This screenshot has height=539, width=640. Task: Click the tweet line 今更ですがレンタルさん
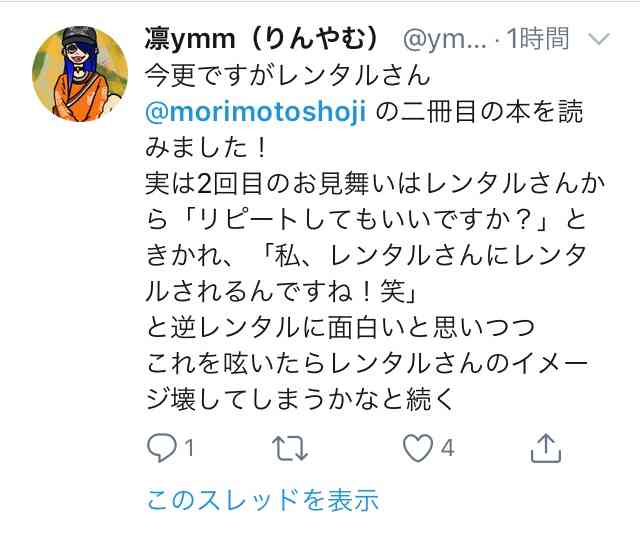[x=288, y=75]
